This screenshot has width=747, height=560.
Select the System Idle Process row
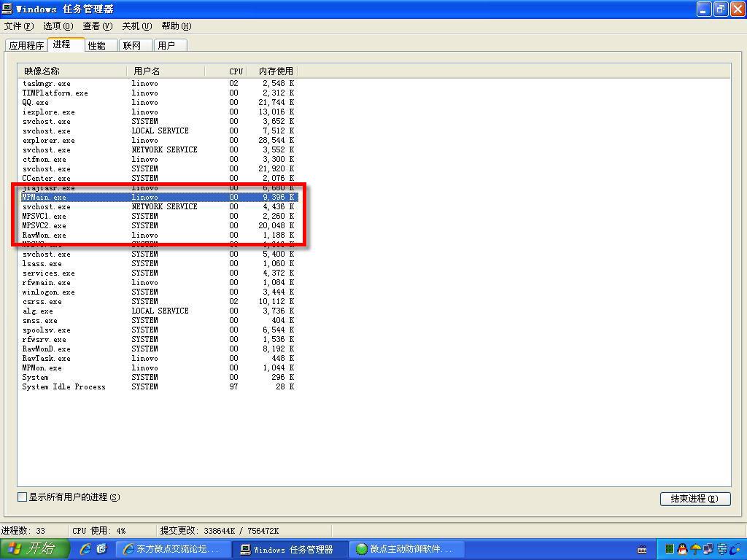coord(158,386)
